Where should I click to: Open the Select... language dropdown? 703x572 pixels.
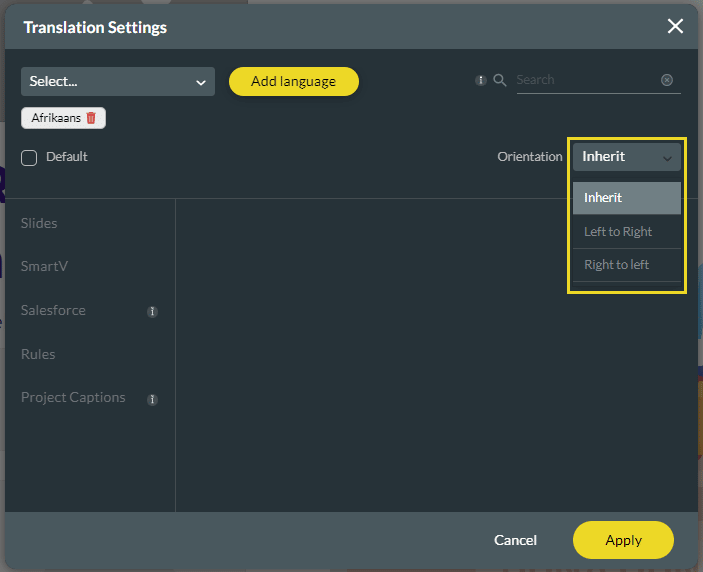point(118,82)
